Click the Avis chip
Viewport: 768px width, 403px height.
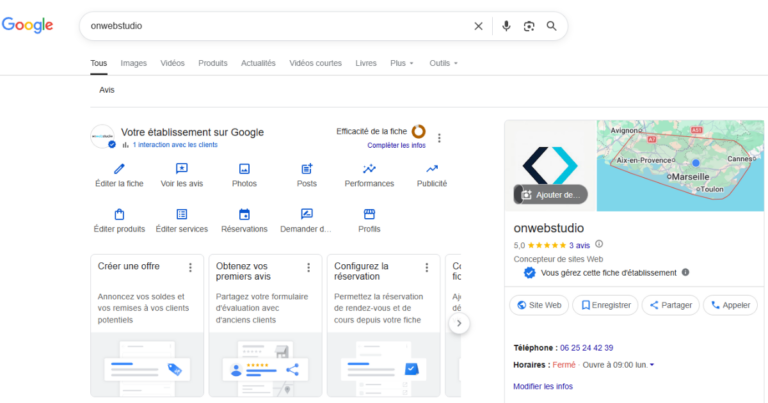(107, 90)
